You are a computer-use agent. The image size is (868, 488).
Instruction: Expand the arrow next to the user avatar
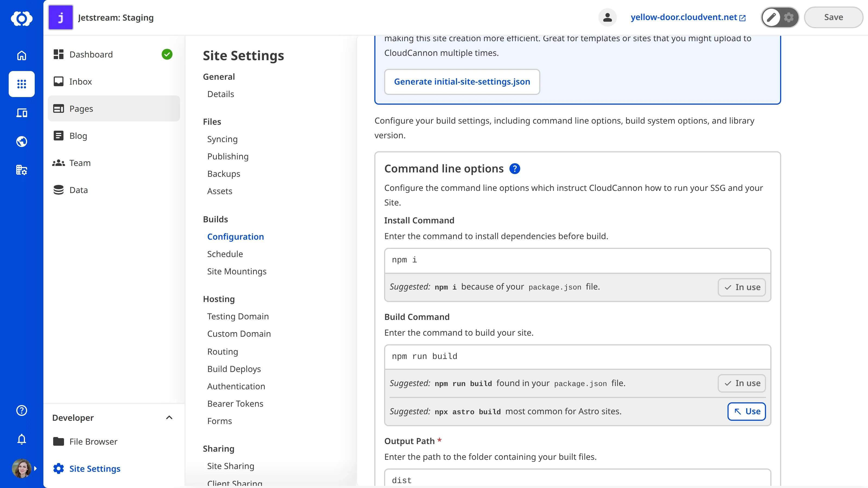tap(35, 468)
